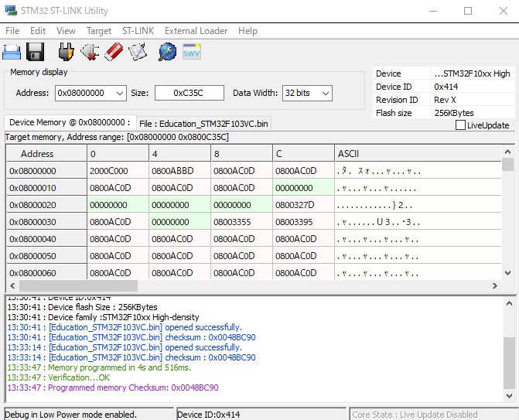Click the column C header
Viewport: 519px width, 420px height.
coord(303,154)
